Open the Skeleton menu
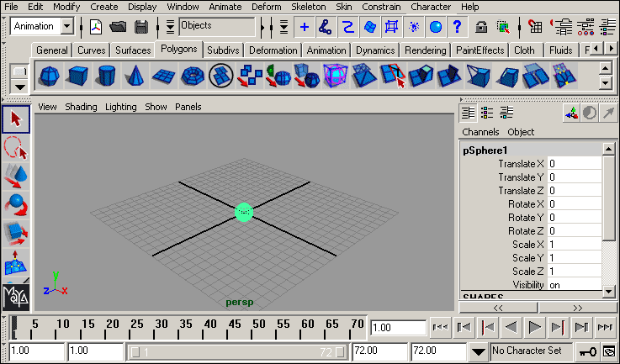This screenshot has width=620, height=364. 308,7
